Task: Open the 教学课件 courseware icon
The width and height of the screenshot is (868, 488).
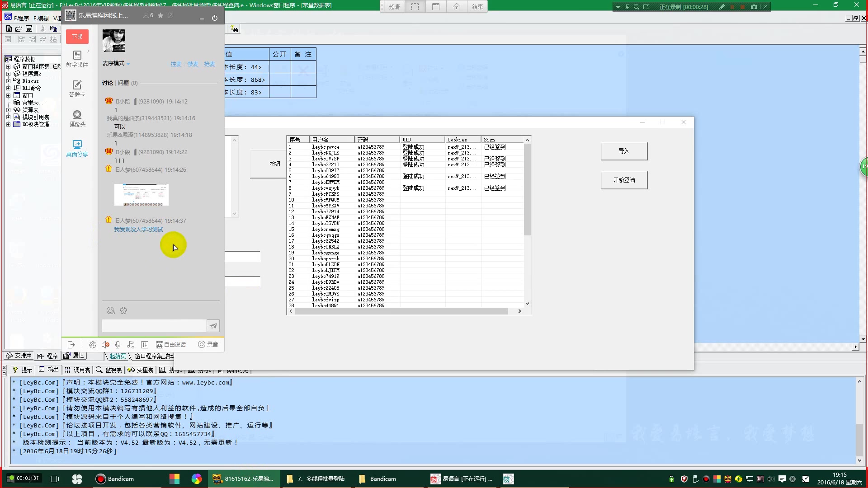Action: [x=77, y=59]
